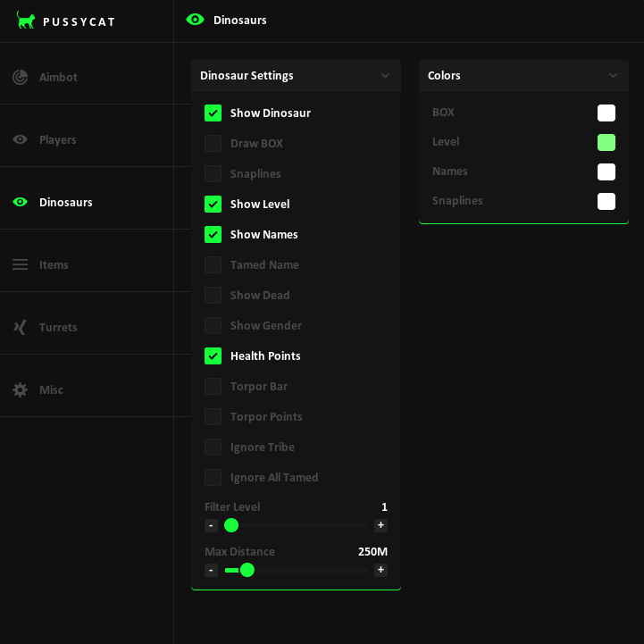Image resolution: width=644 pixels, height=644 pixels.
Task: Collapse the Colors panel chevron
Action: point(613,76)
